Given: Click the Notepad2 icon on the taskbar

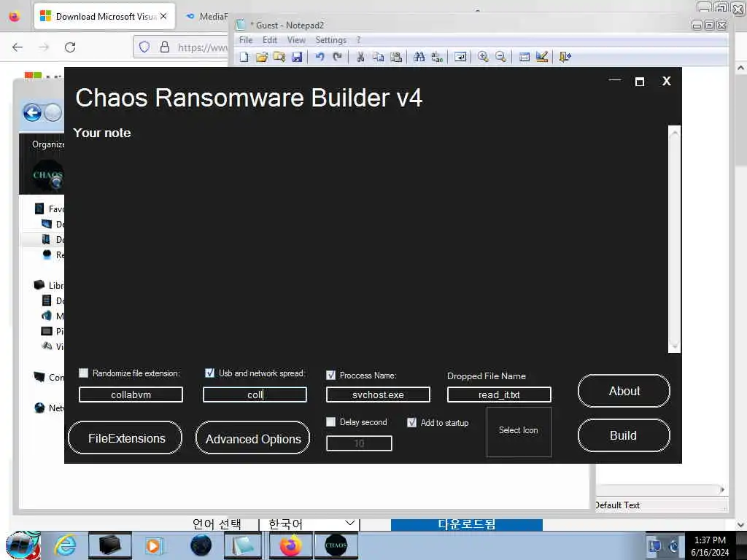Looking at the screenshot, I should [243, 545].
